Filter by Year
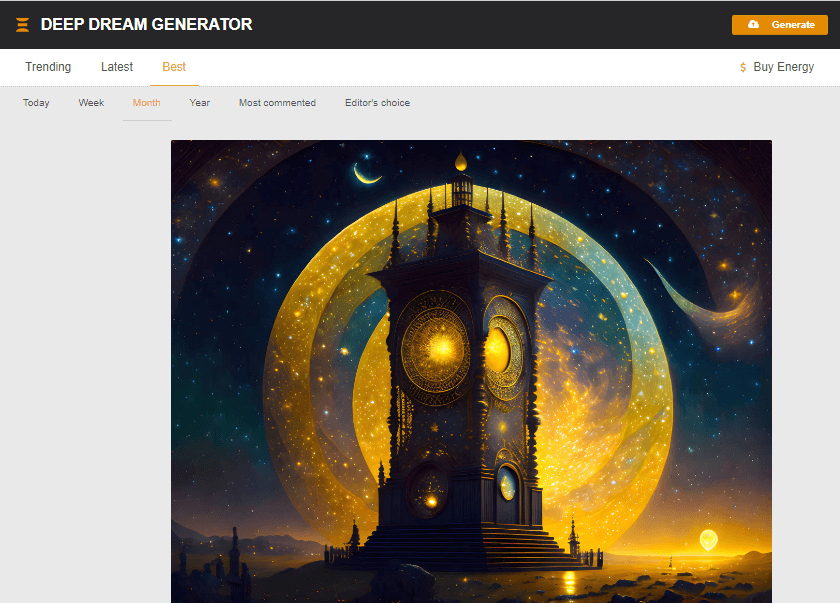Screen dimensions: 840x603 click(x=199, y=103)
